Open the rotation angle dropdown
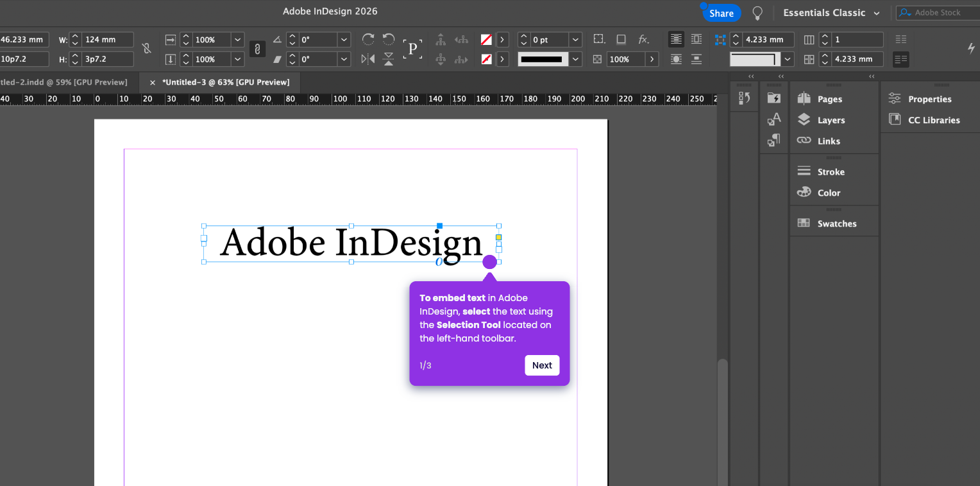The image size is (980, 486). 344,40
